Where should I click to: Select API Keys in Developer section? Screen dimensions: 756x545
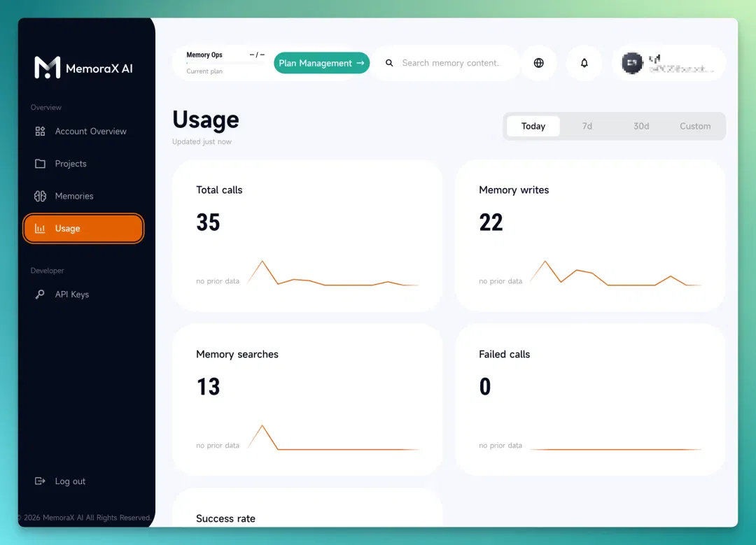tap(83, 295)
